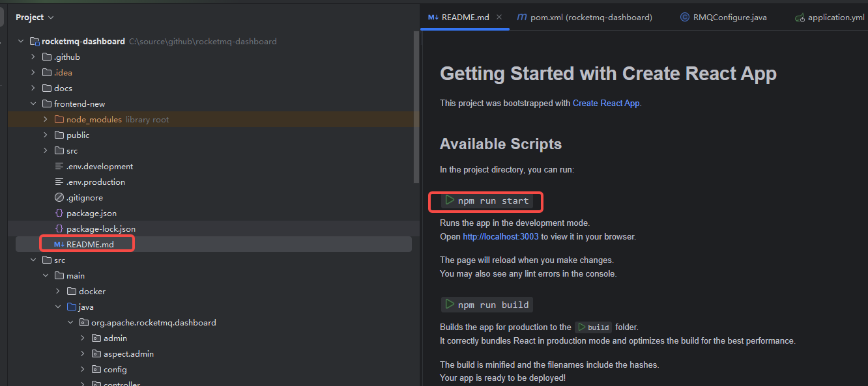This screenshot has height=386, width=868.
Task: Collapse the rocketmq-dashboard root node
Action: [x=21, y=41]
